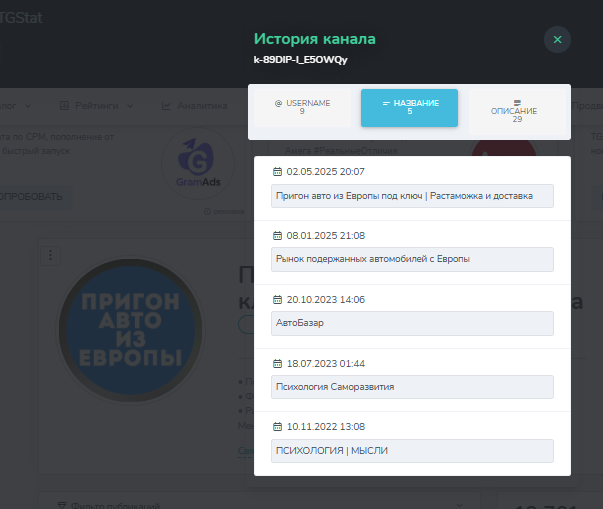Click the title field 'АвтоБазар'
603x509 pixels.
[x=412, y=323]
